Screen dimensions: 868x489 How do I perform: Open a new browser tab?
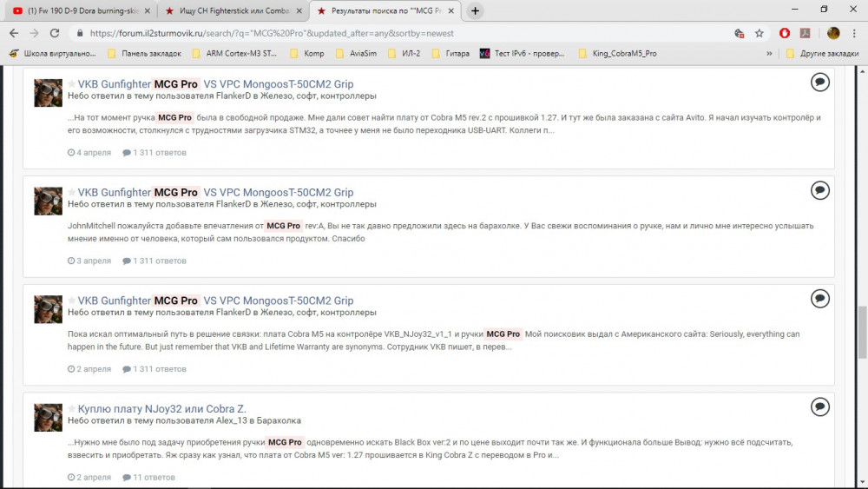[475, 10]
